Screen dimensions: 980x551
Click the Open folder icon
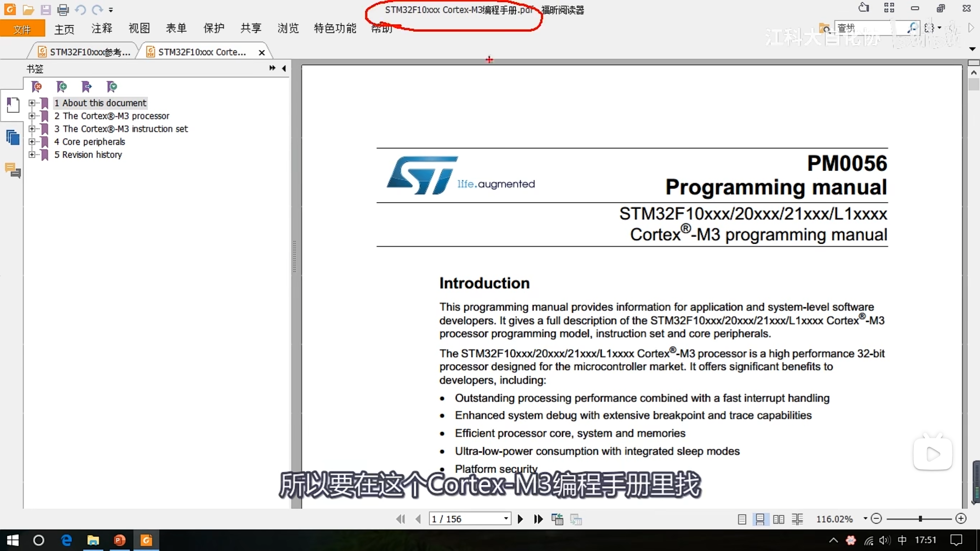click(x=28, y=10)
